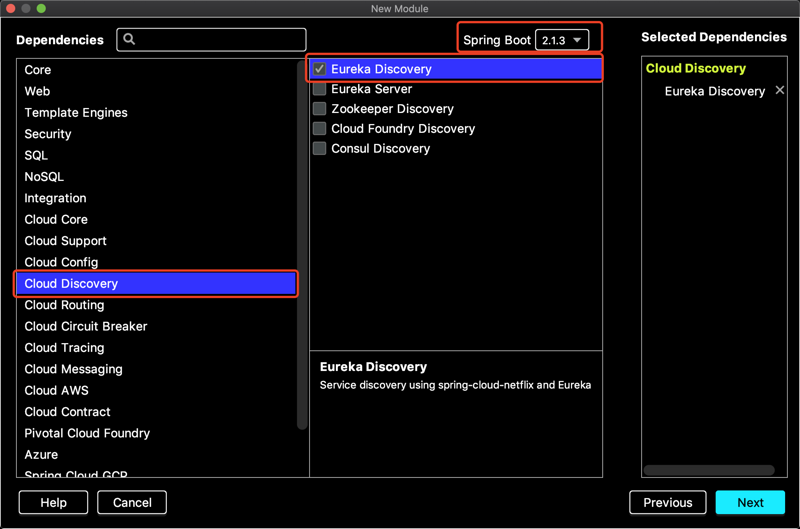Open the Cloud Config category
The height and width of the screenshot is (529, 800).
(61, 262)
